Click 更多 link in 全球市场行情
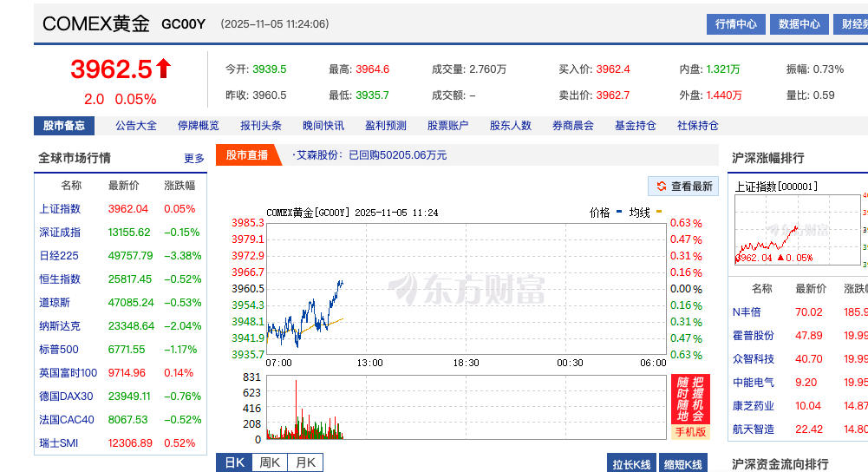This screenshot has width=868, height=472. click(194, 159)
